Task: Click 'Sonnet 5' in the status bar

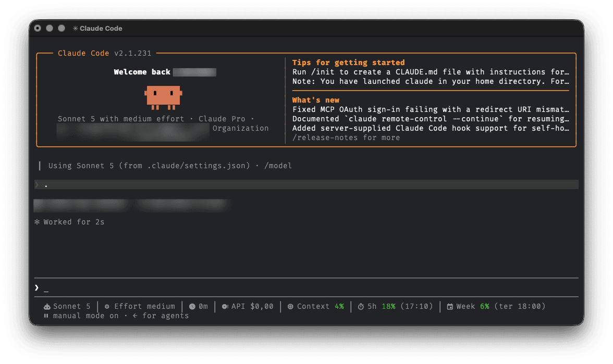Action: [x=71, y=307]
